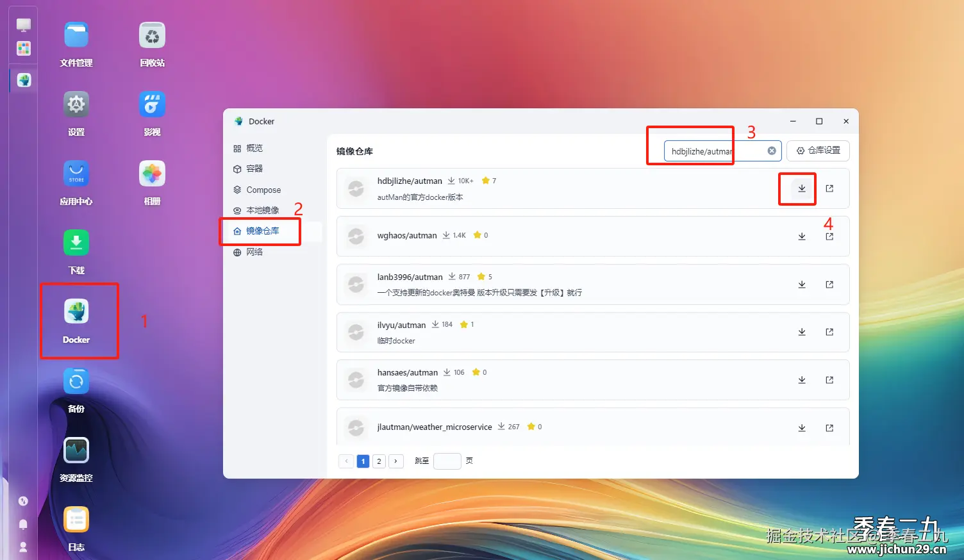Select the running Docker icon in taskbar
Screen dimensions: 964x560
click(x=24, y=80)
